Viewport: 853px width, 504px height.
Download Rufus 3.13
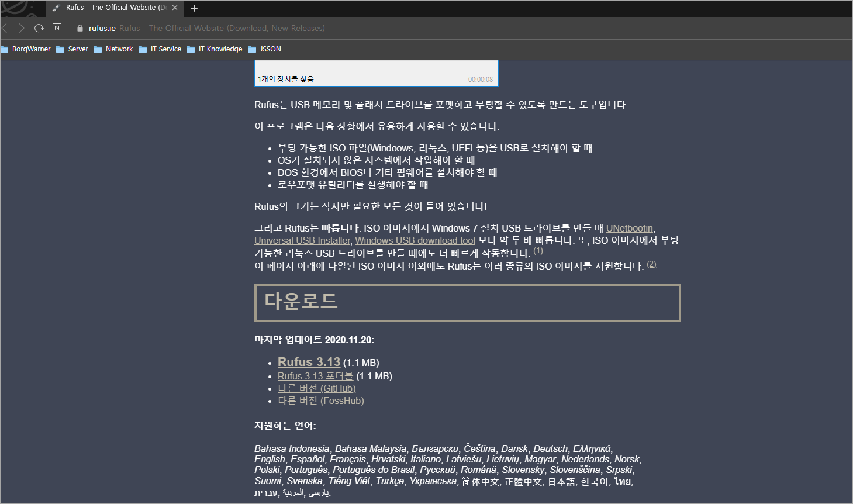(x=309, y=362)
